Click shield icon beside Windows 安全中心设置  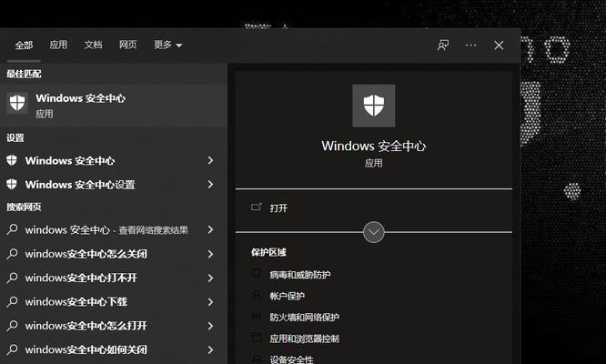click(x=12, y=185)
